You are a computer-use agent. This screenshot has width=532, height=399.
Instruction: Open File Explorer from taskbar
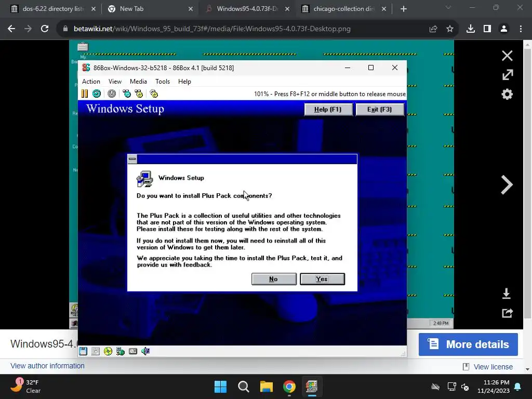point(267,387)
